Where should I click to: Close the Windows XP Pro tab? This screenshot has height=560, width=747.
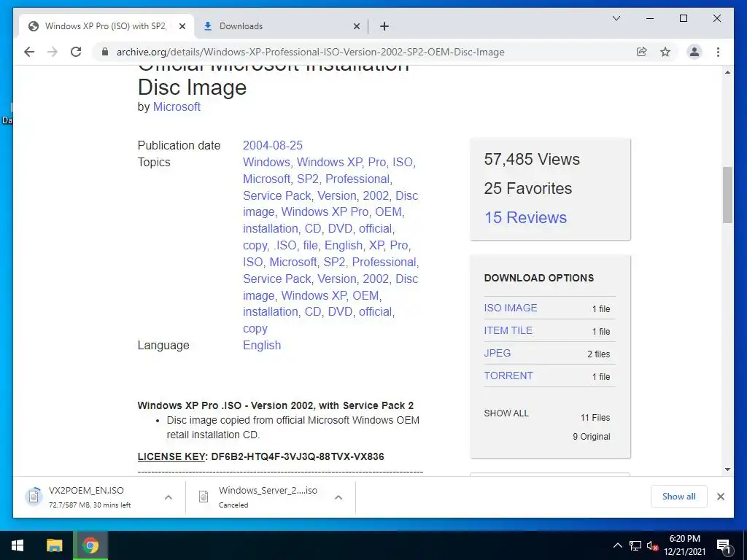182,26
